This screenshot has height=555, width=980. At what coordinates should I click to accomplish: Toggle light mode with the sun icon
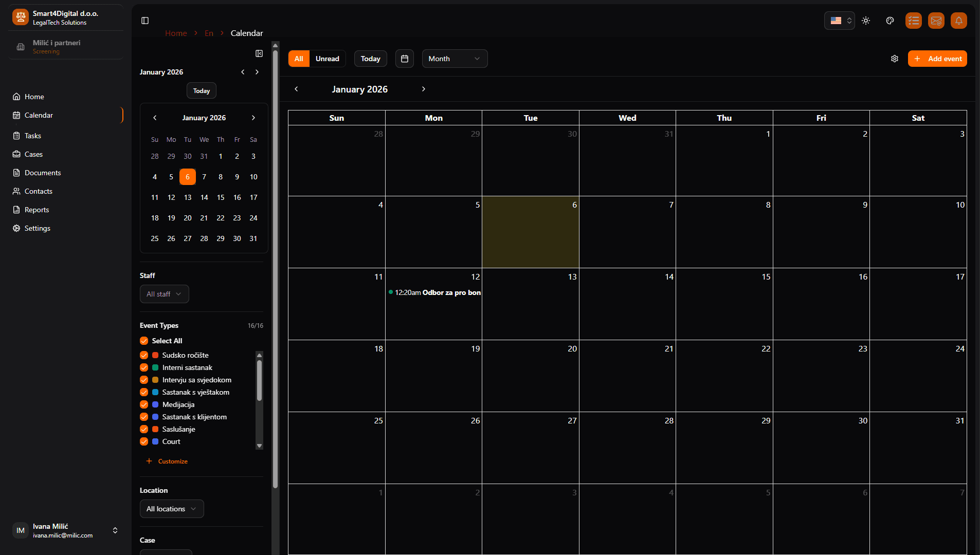[x=866, y=21]
